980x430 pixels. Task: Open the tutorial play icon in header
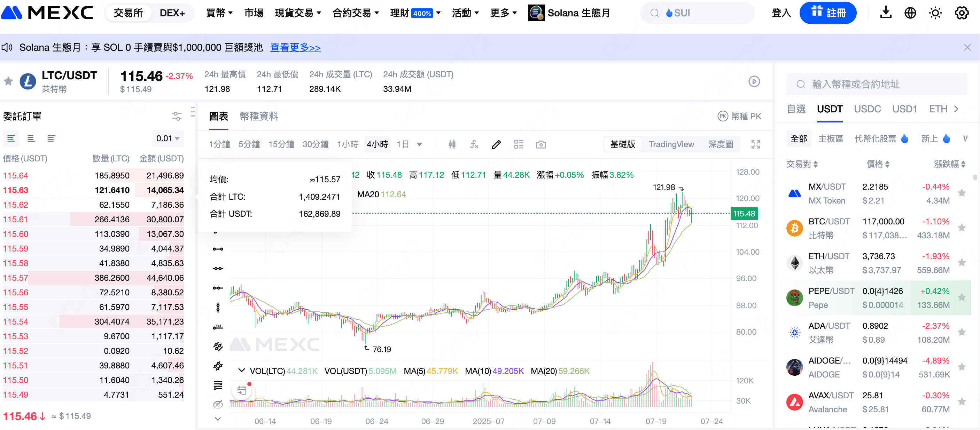click(x=754, y=81)
